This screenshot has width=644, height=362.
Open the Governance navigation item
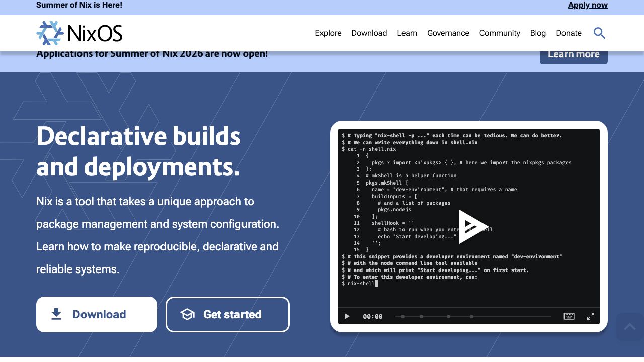[x=448, y=33]
